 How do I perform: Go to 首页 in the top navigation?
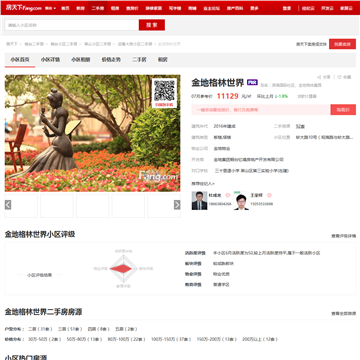click(x=65, y=8)
